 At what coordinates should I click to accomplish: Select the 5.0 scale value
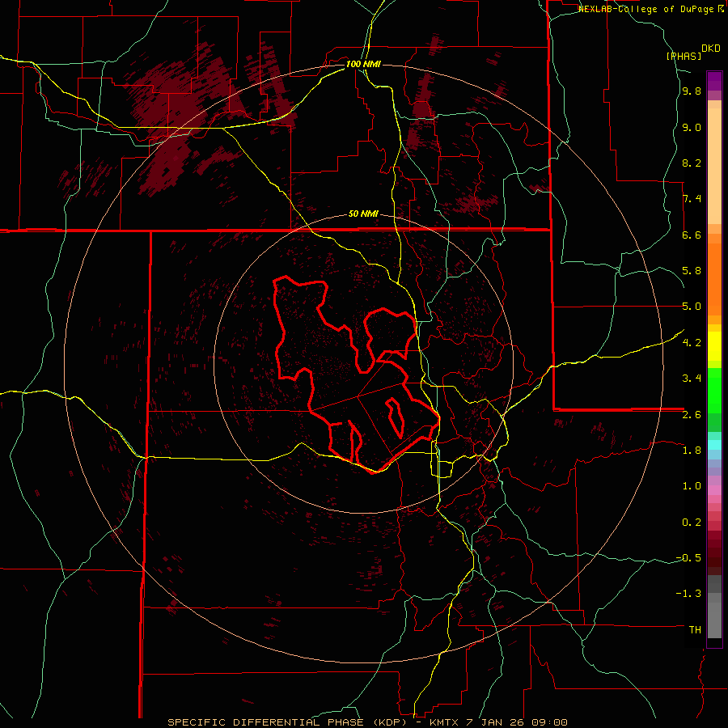[692, 307]
